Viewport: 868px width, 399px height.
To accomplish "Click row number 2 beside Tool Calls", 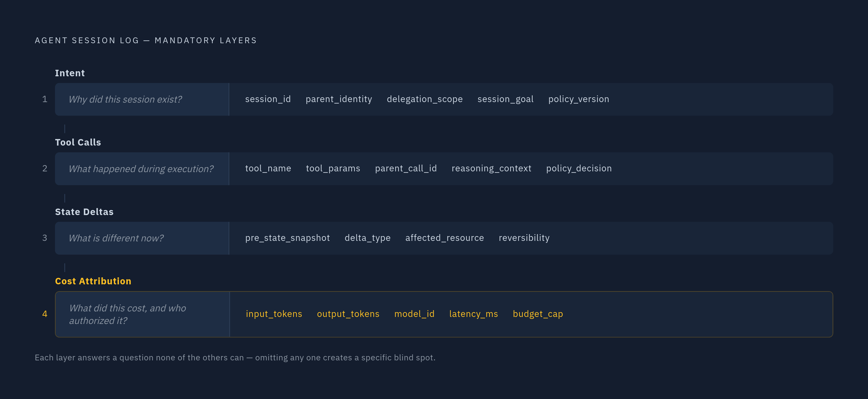I will point(44,168).
